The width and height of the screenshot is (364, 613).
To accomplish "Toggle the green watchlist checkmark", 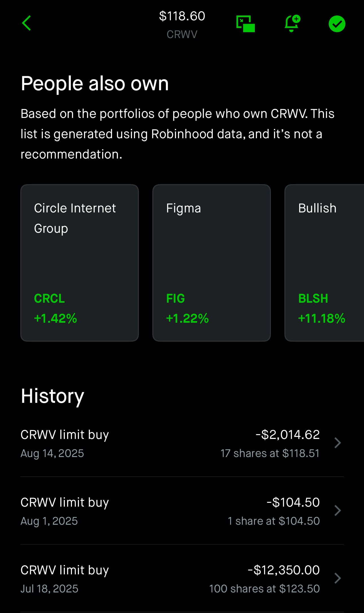I will [x=337, y=24].
